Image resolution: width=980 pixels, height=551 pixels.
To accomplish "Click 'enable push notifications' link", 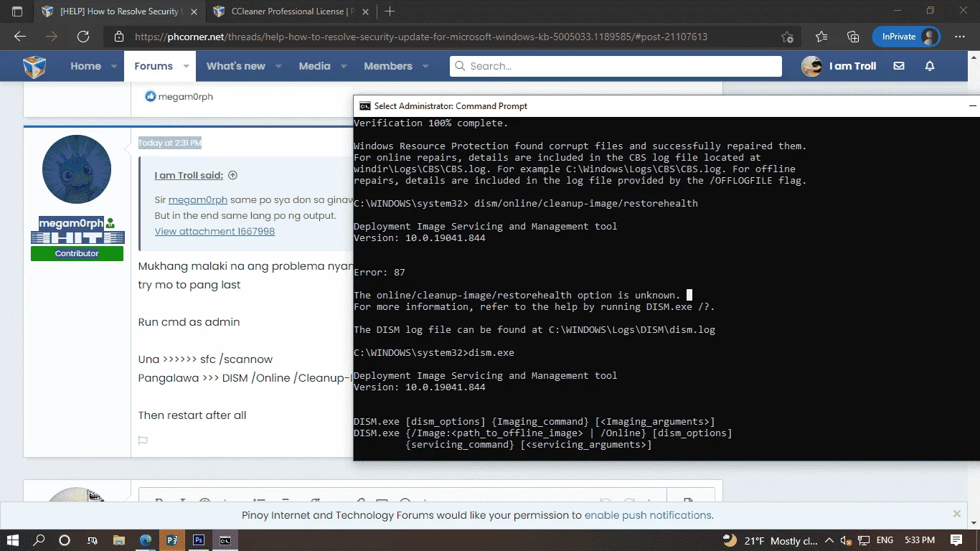I will [x=648, y=515].
